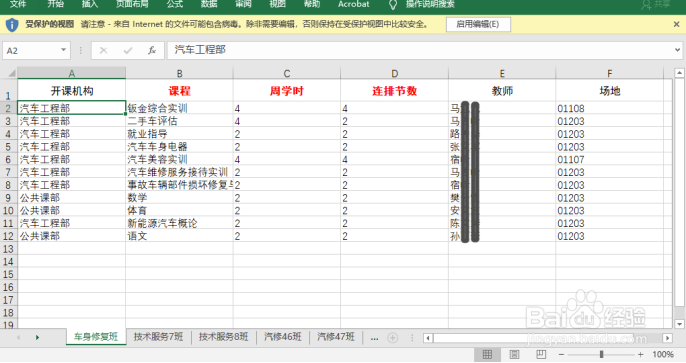Select the 语文 course cell

(x=179, y=236)
